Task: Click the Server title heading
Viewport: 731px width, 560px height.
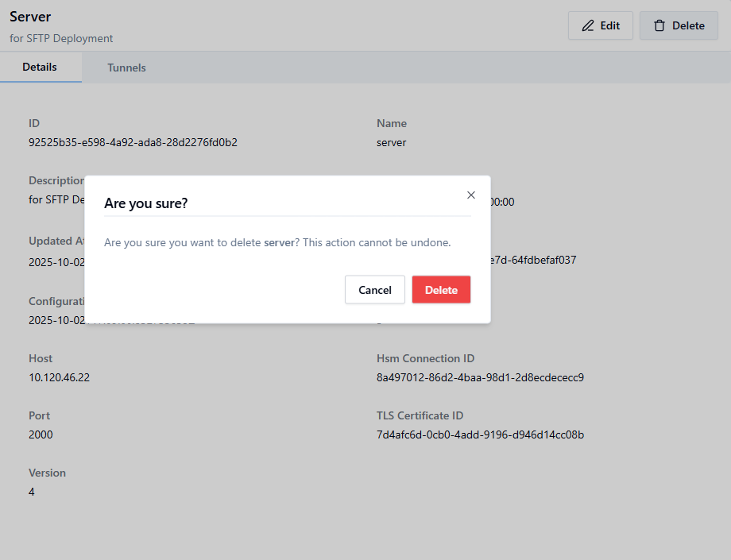Action: (29, 16)
